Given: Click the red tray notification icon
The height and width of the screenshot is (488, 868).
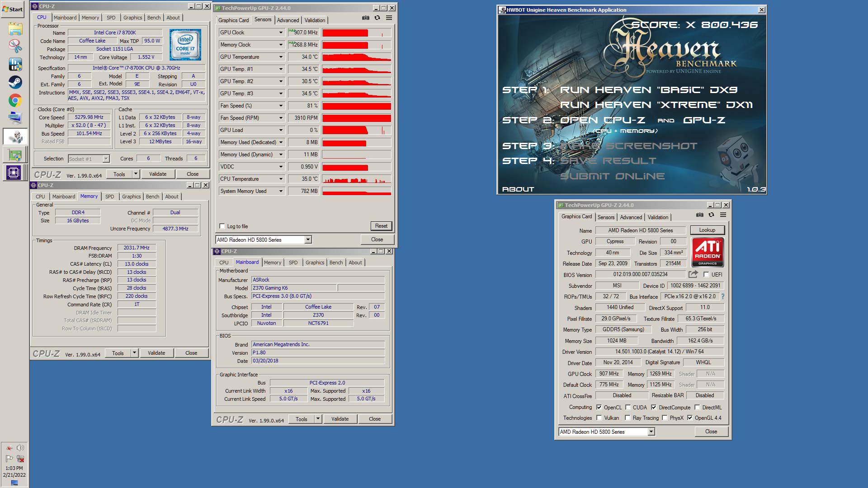Looking at the screenshot, I should coord(9,448).
